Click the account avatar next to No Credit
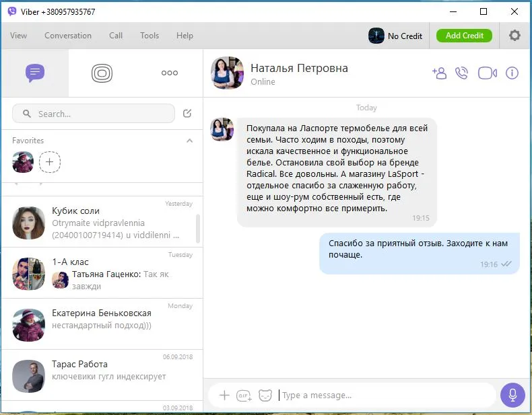 pyautogui.click(x=376, y=36)
